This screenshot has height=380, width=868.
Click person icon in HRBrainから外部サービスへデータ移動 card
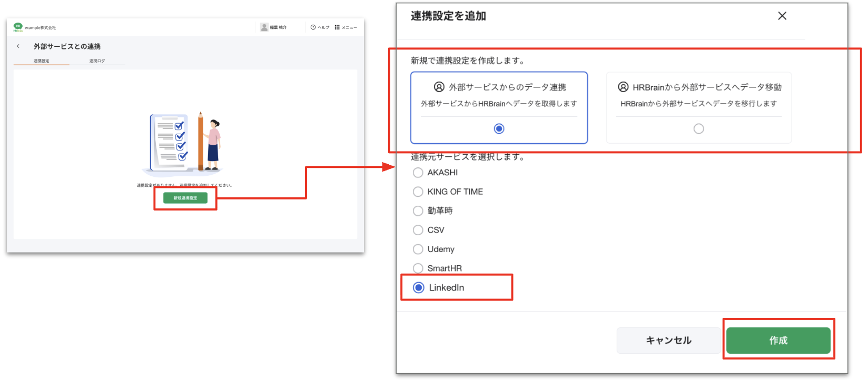pos(623,87)
